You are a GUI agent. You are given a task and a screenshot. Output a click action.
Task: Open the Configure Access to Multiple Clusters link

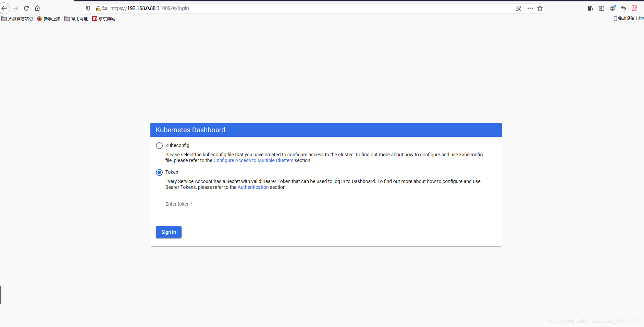pyautogui.click(x=253, y=160)
